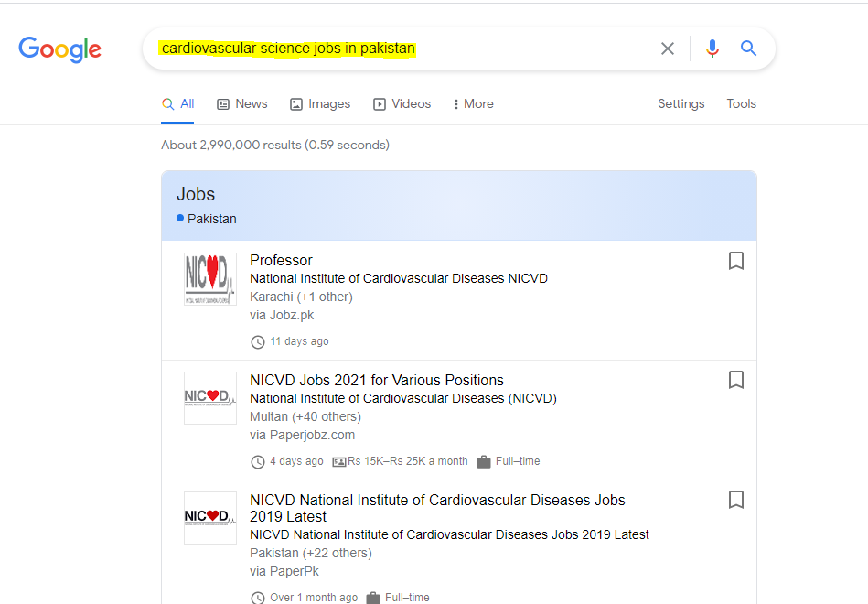
Task: Click clock icon beside 4 days ago
Action: tap(257, 461)
